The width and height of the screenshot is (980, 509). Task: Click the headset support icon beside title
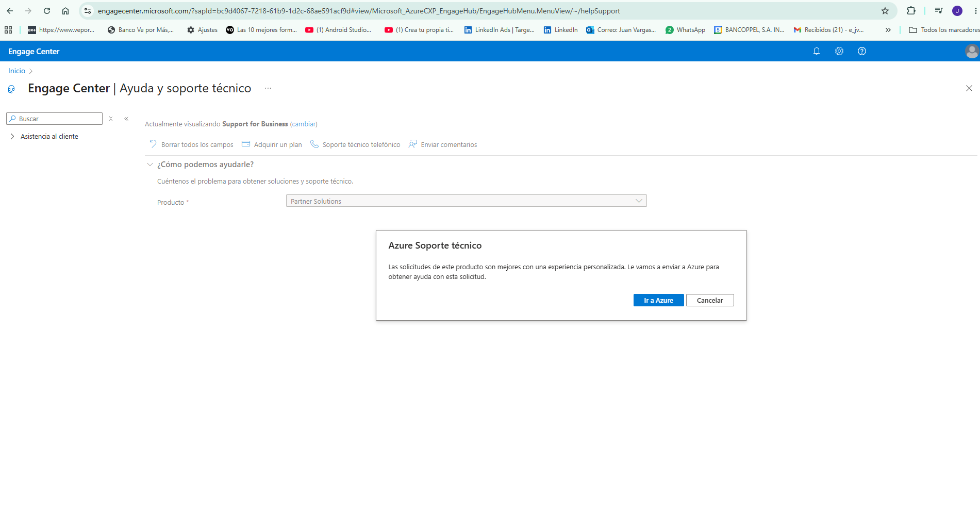point(11,89)
